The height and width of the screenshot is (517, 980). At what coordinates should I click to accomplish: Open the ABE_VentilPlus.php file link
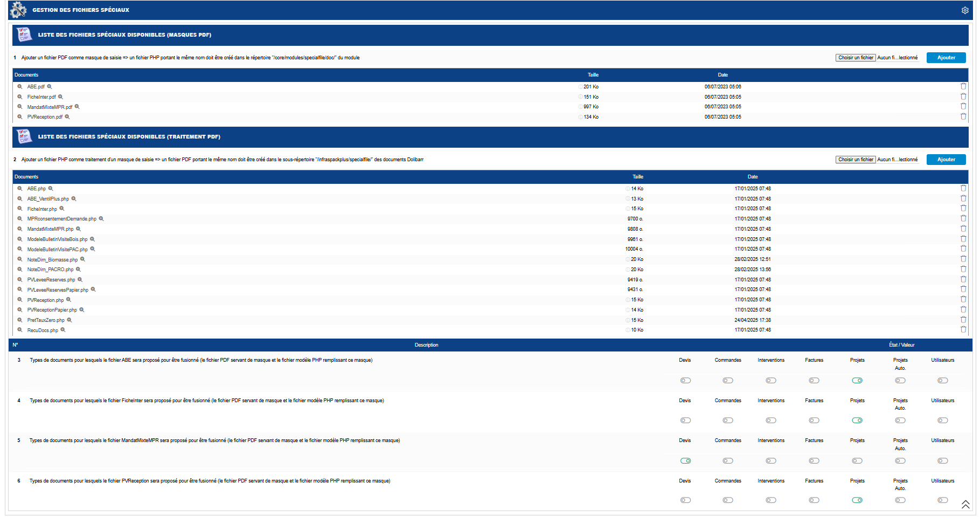pos(48,199)
